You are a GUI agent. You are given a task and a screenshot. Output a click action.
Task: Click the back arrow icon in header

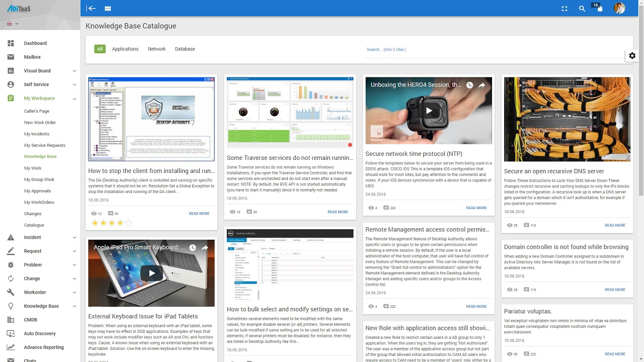pyautogui.click(x=91, y=9)
